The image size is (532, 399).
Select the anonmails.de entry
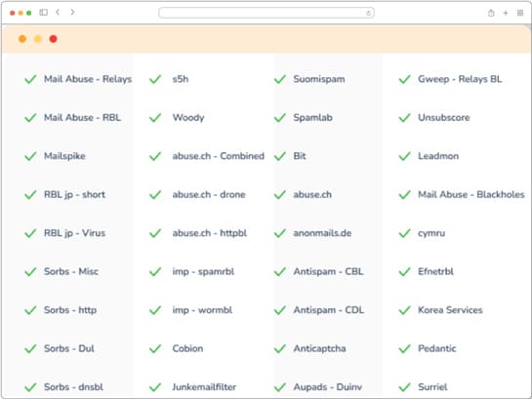(x=322, y=233)
